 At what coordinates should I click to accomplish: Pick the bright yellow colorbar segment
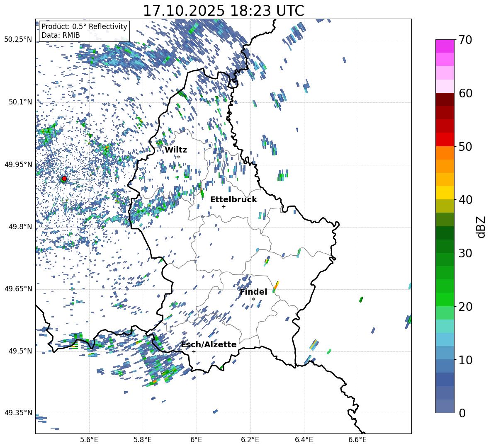pyautogui.click(x=445, y=193)
